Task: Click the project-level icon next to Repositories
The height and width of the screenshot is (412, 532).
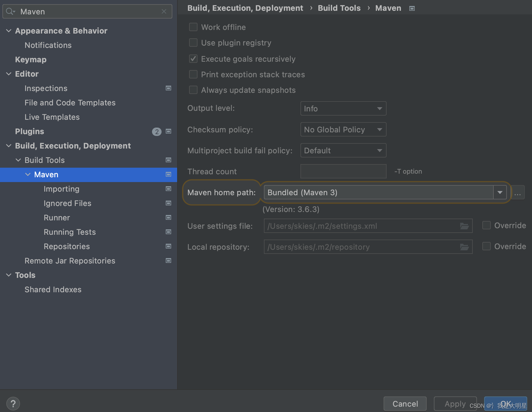Action: click(168, 246)
